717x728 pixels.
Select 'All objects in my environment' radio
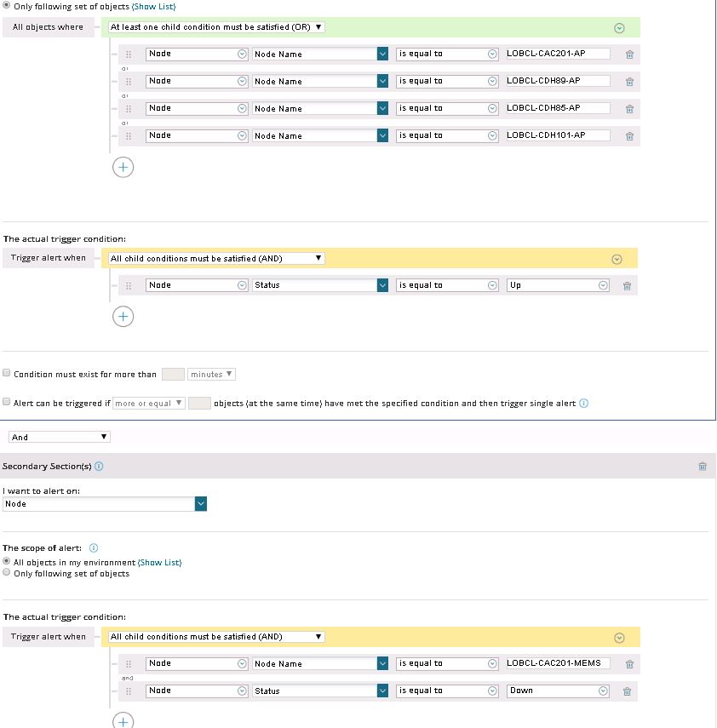pyautogui.click(x=7, y=562)
